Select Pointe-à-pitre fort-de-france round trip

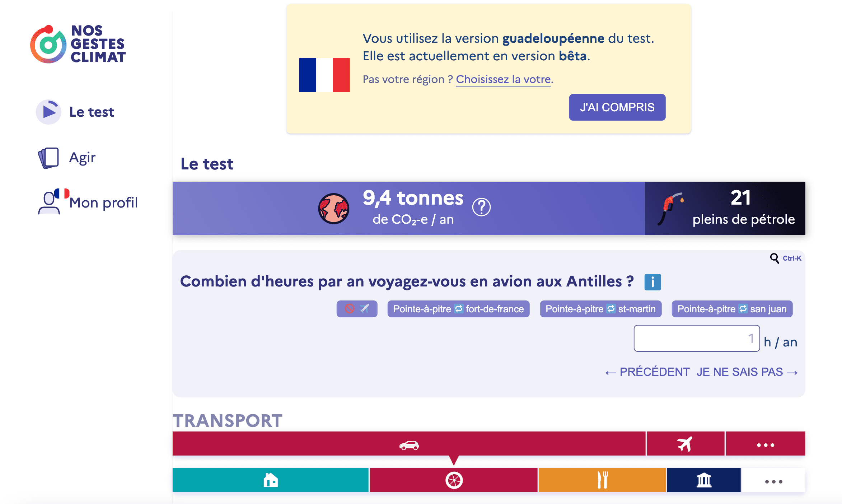coord(458,309)
